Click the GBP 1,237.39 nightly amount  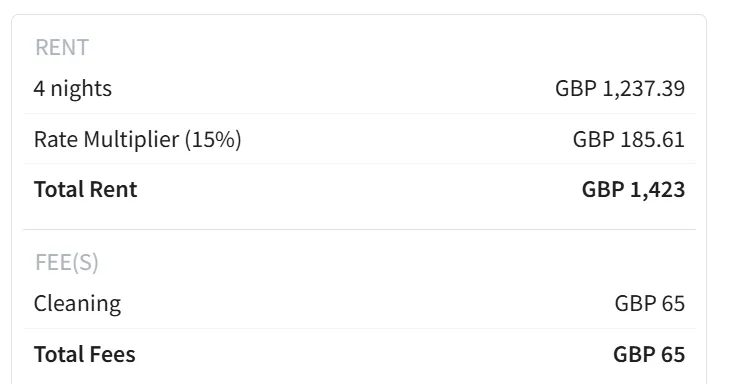[620, 89]
